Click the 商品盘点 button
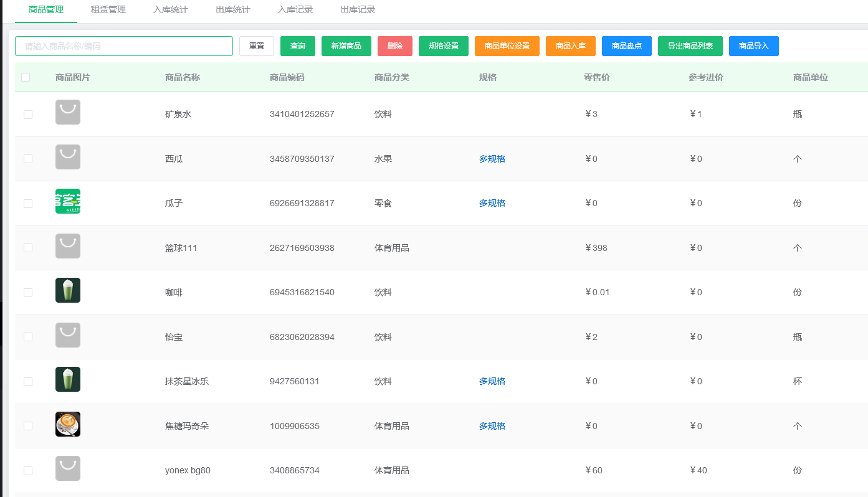 point(626,45)
